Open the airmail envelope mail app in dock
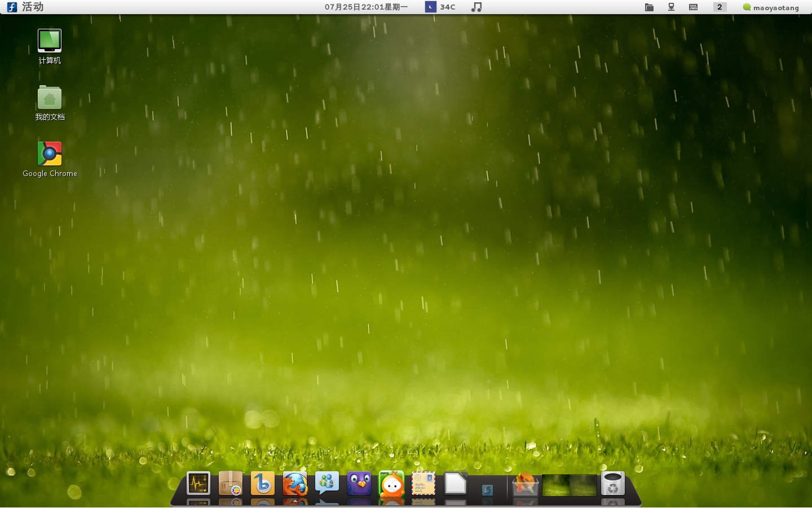The height and width of the screenshot is (508, 812). tap(423, 484)
